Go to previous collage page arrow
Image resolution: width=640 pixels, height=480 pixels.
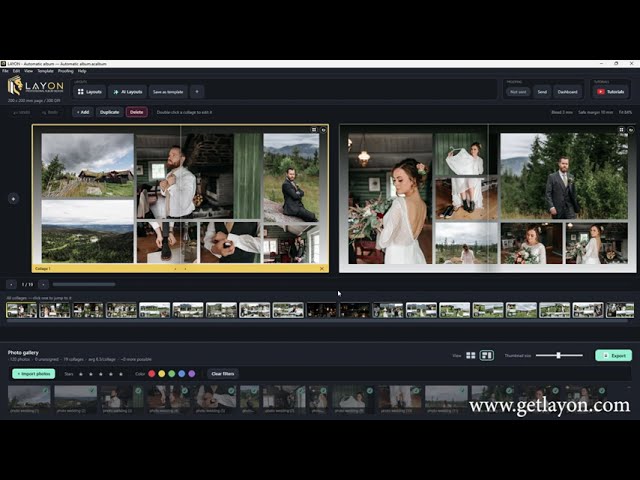click(x=11, y=284)
